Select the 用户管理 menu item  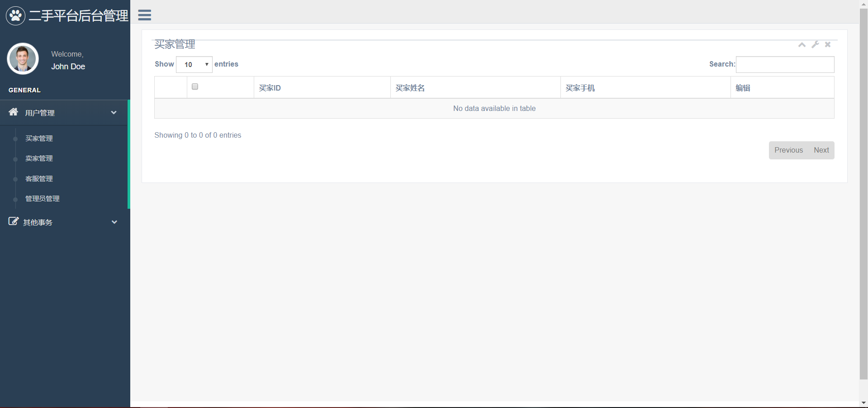pos(64,113)
